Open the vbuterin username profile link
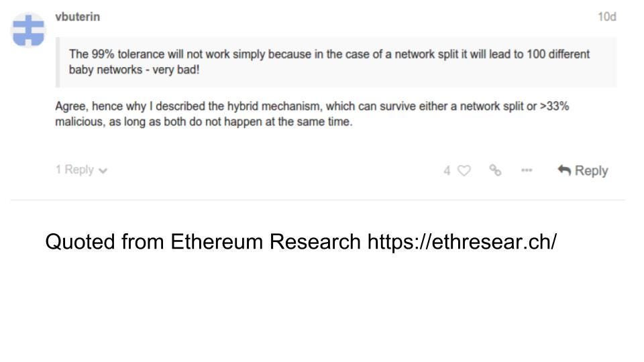This screenshot has width=644, height=362. point(78,17)
